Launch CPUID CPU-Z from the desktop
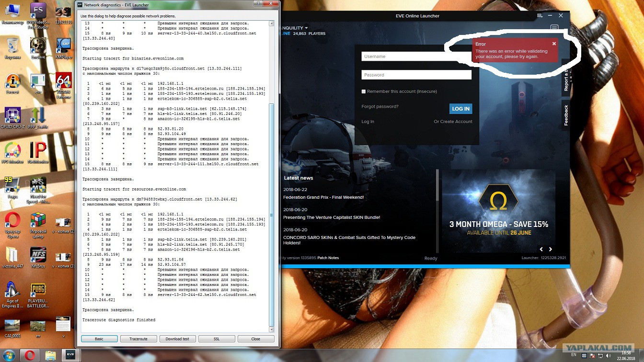 coord(12,118)
